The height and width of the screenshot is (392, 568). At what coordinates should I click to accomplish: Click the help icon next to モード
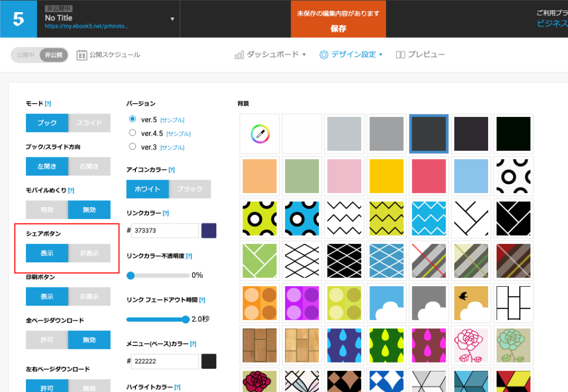48,104
